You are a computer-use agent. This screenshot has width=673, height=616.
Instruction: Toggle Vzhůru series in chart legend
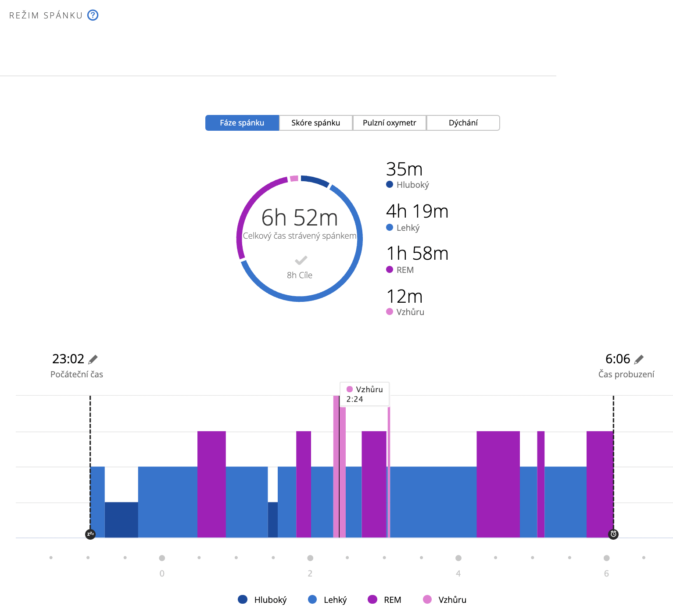pos(444,600)
